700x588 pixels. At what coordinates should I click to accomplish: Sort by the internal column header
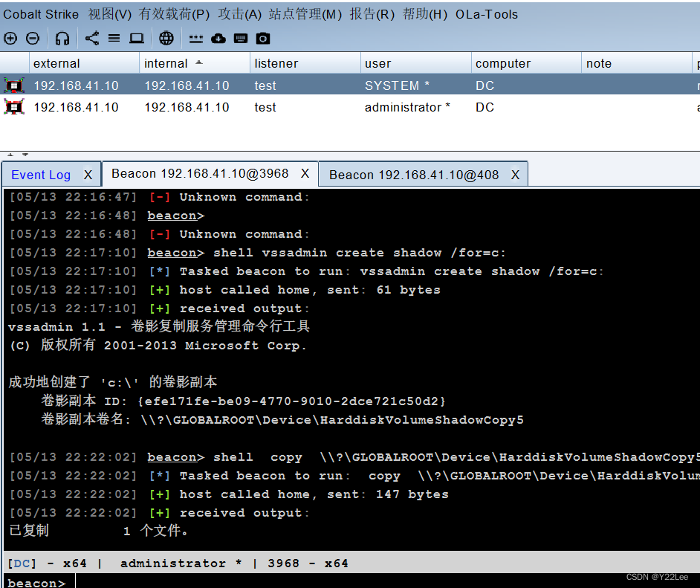(195, 63)
